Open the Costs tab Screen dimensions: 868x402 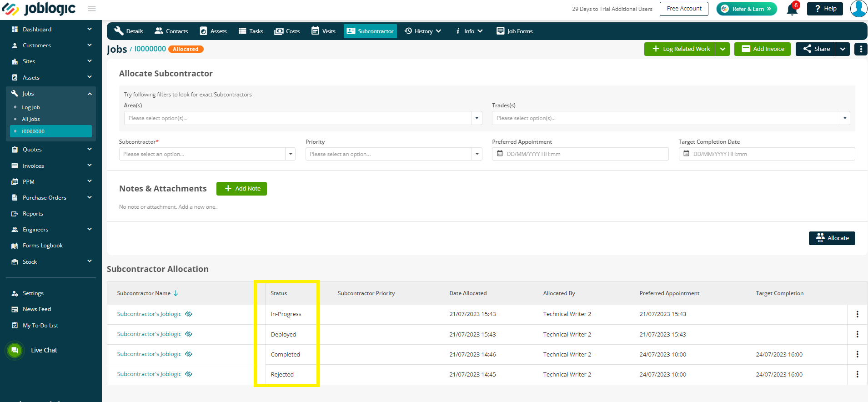[x=287, y=31]
